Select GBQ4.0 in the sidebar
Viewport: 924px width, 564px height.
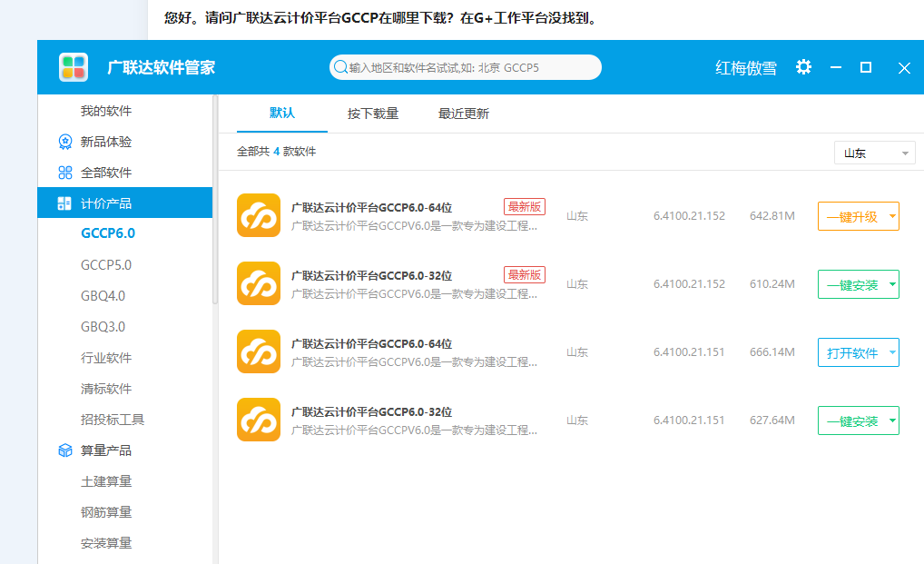point(103,296)
